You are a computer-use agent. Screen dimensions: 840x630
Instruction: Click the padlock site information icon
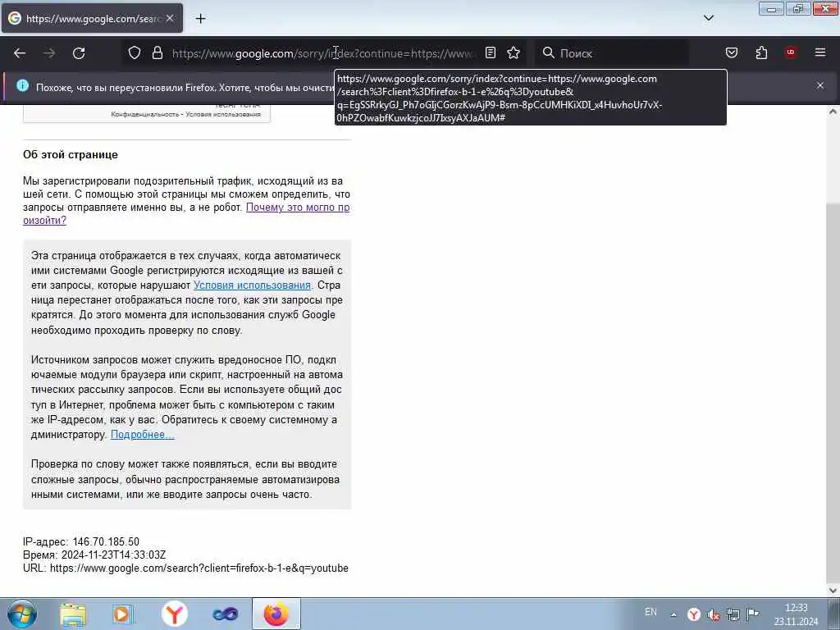pos(157,52)
